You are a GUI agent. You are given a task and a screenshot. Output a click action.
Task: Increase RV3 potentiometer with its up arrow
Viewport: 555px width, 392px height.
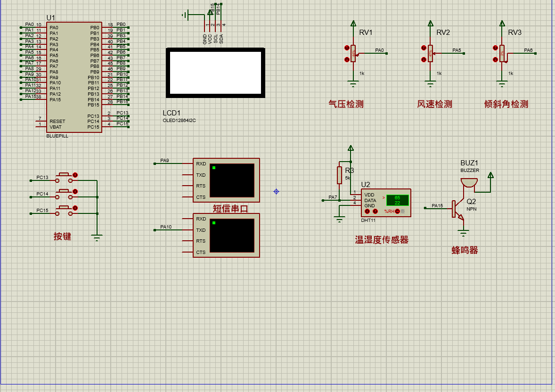click(496, 48)
